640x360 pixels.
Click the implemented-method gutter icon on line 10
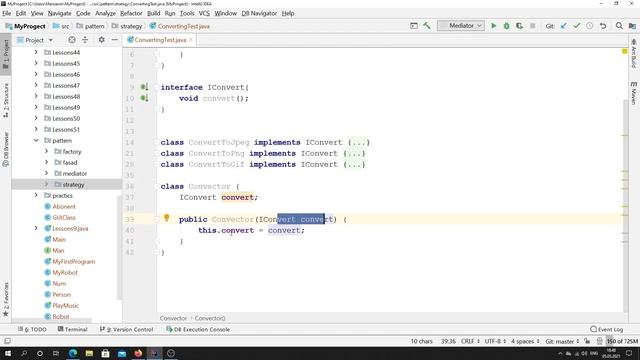(x=144, y=98)
